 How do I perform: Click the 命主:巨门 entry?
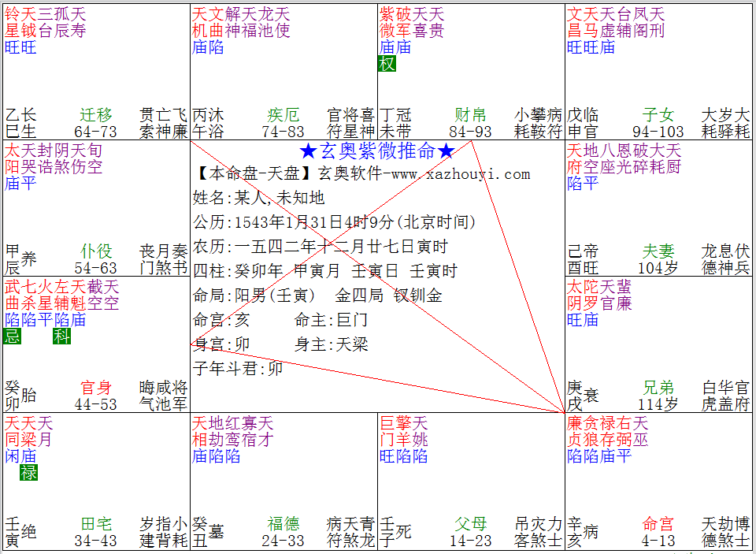coord(332,320)
